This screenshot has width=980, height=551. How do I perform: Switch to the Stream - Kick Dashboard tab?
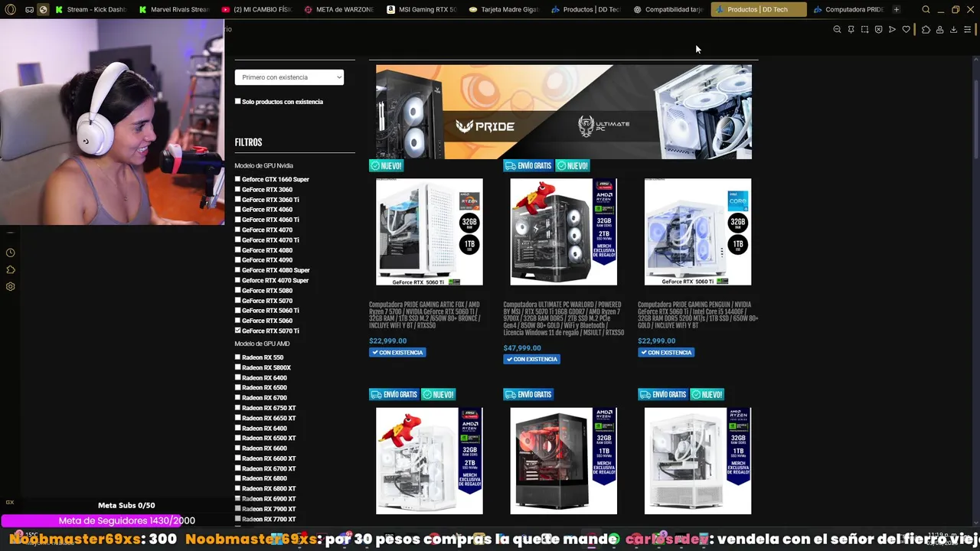click(x=91, y=9)
